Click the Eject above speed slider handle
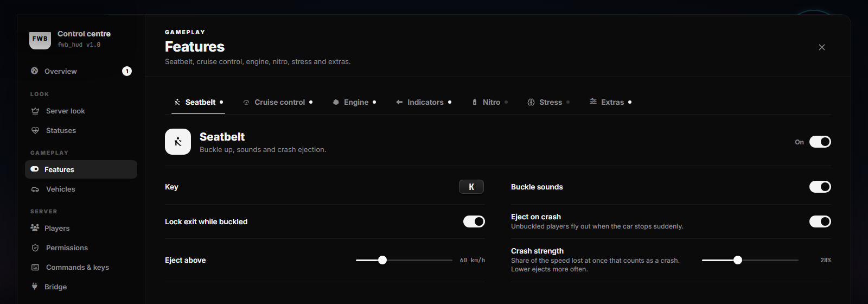Screen dimensions: 868x304 click(x=382, y=260)
